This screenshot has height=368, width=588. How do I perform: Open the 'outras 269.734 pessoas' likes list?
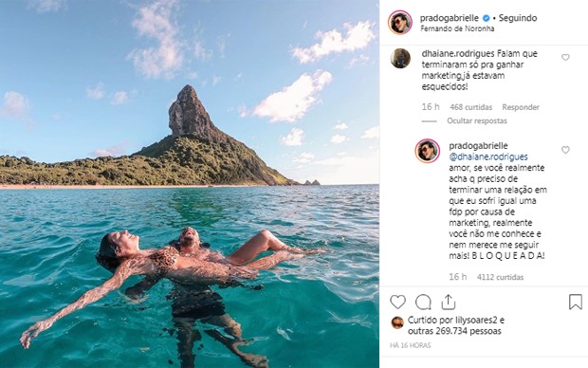(x=454, y=331)
